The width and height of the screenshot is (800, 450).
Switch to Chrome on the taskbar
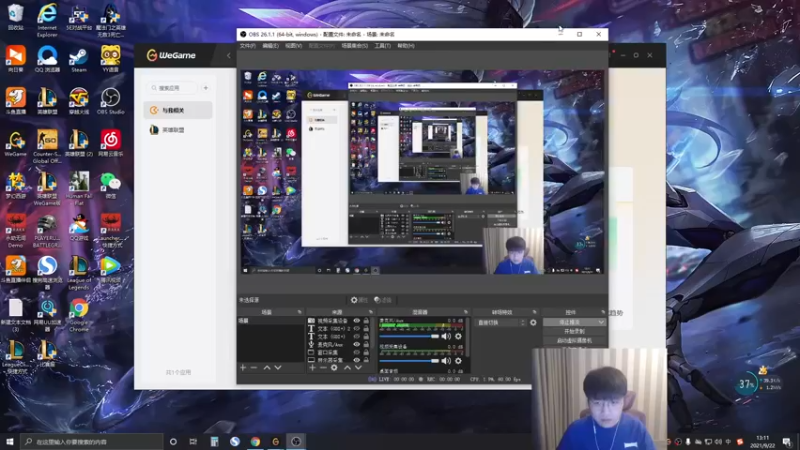(x=255, y=441)
